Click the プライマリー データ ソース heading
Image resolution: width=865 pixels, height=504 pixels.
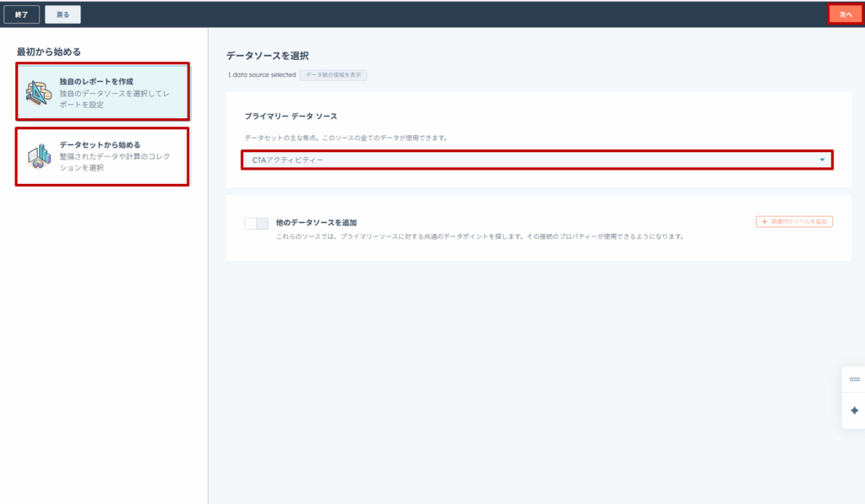click(x=291, y=116)
